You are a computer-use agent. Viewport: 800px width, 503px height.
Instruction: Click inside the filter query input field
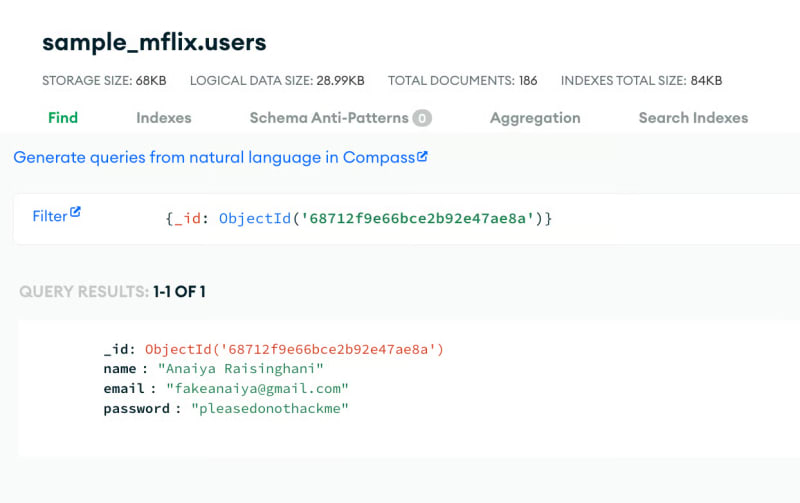(x=450, y=218)
